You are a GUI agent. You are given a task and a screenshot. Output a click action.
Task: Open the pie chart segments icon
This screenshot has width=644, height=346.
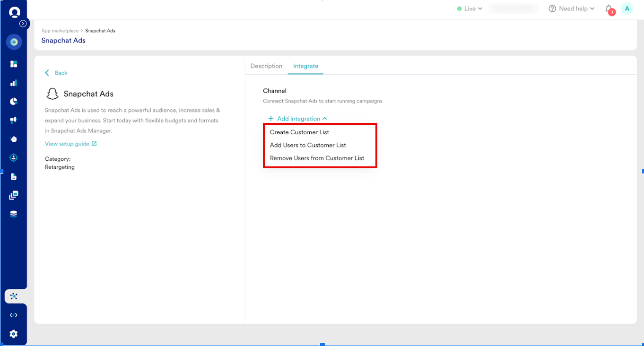(14, 101)
